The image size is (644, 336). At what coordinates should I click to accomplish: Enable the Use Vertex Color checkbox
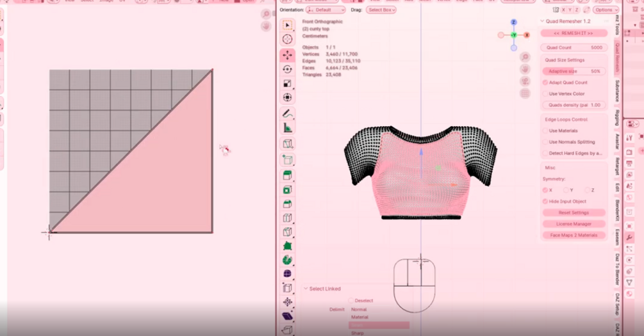pyautogui.click(x=545, y=94)
